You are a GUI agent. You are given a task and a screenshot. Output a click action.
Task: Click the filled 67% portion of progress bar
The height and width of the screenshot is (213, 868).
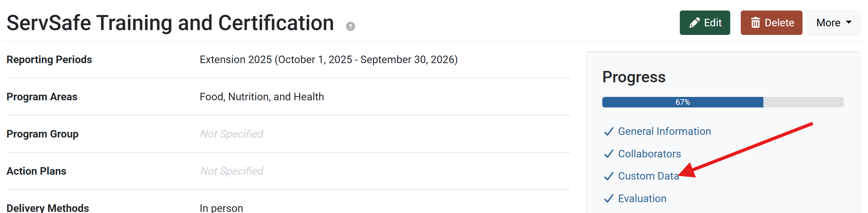coord(682,102)
